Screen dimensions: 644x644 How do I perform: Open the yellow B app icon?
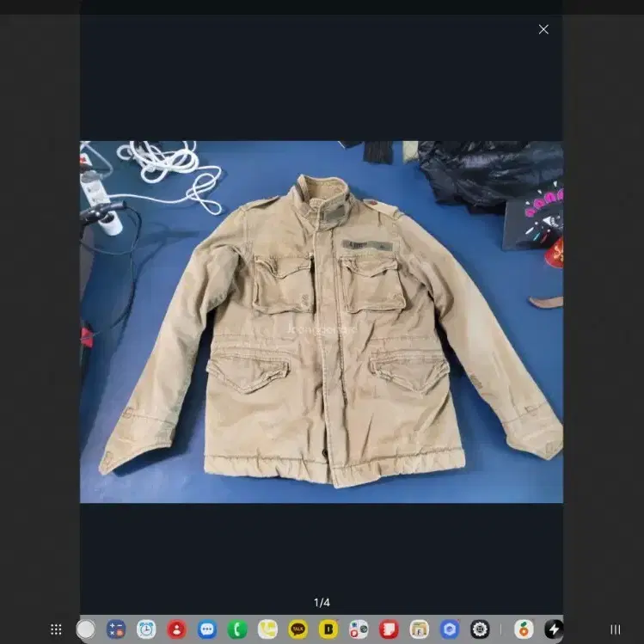click(328, 629)
